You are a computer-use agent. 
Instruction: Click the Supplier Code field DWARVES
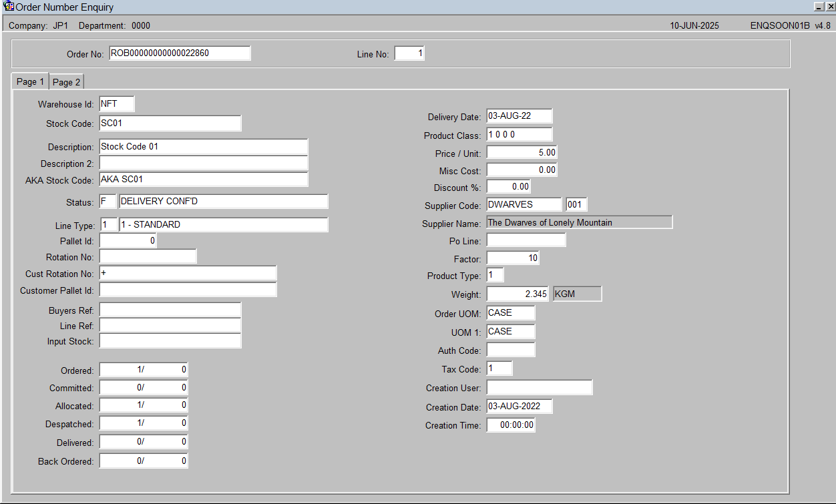(x=524, y=205)
